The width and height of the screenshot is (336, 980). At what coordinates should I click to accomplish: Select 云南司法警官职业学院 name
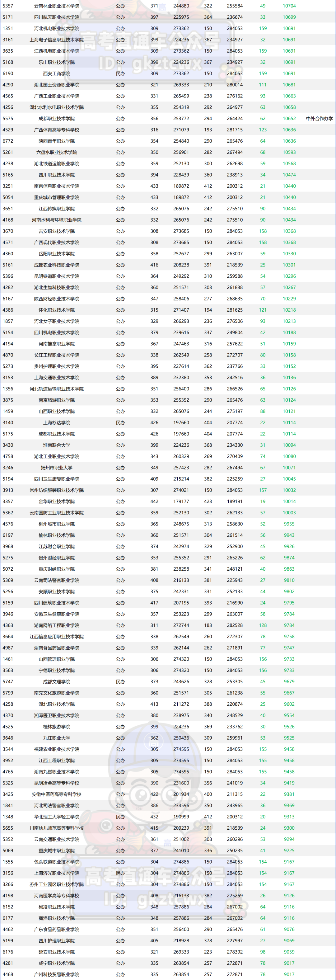57,581
